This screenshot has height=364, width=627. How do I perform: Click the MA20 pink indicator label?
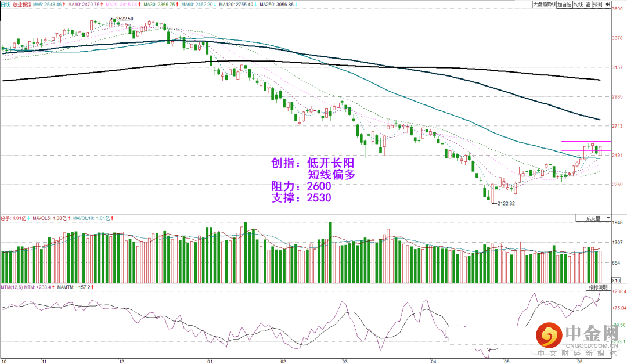(x=123, y=5)
